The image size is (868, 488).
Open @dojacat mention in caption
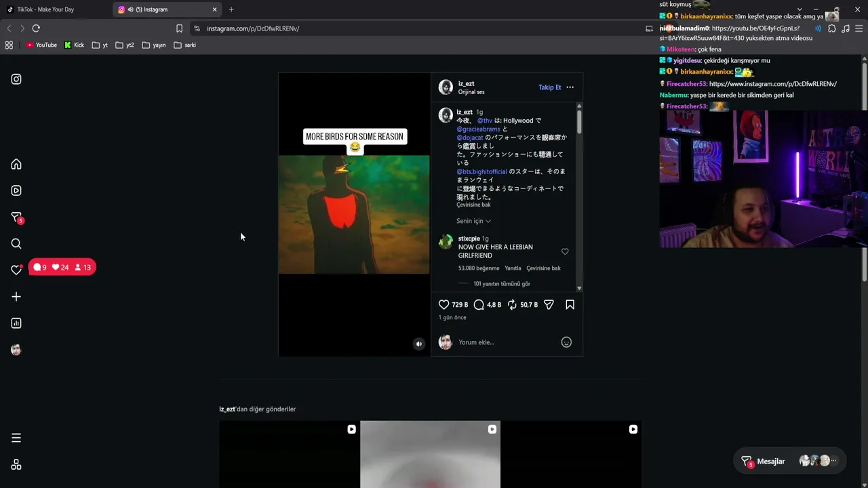pos(470,138)
